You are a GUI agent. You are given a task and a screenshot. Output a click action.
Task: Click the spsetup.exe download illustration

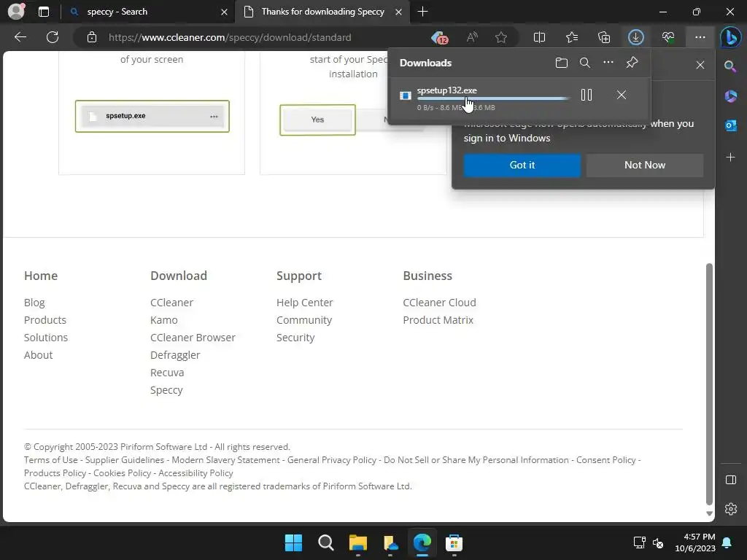[152, 116]
